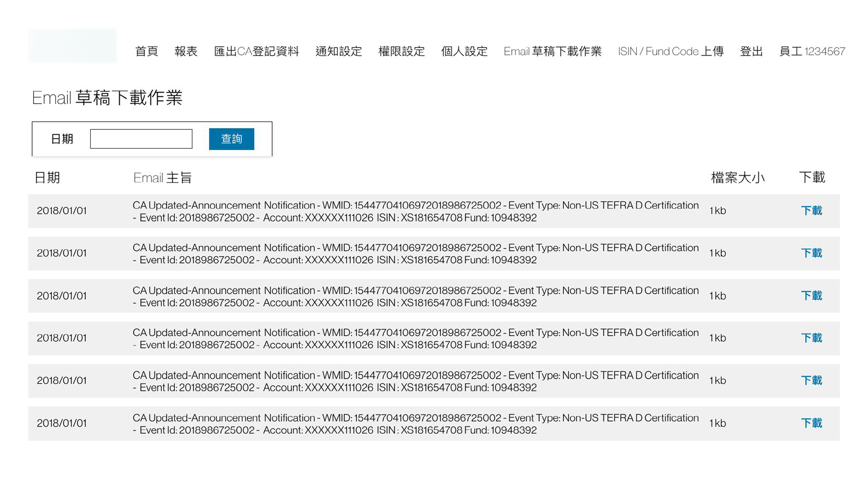Click the blue 查詢 button
The image size is (868, 488).
point(231,139)
